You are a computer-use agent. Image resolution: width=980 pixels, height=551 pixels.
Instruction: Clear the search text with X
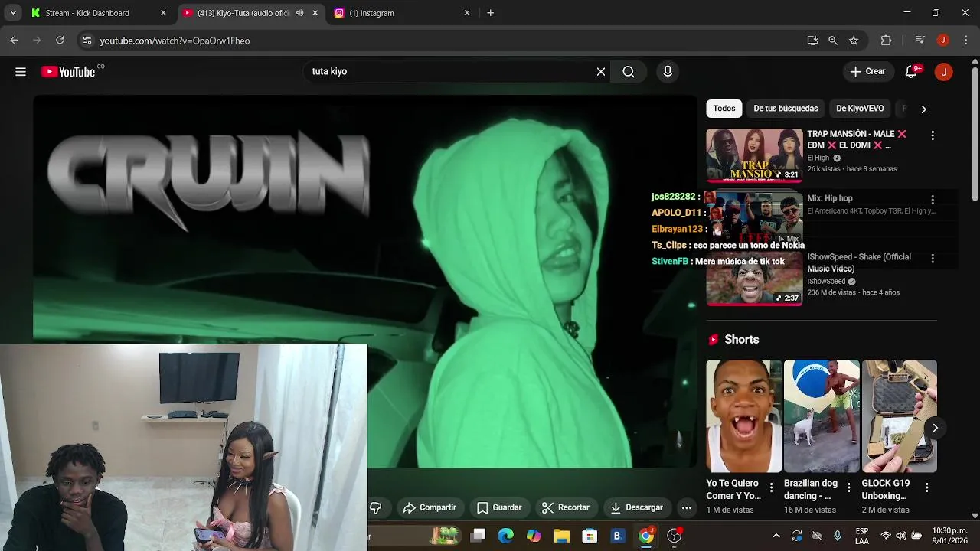[x=601, y=72]
